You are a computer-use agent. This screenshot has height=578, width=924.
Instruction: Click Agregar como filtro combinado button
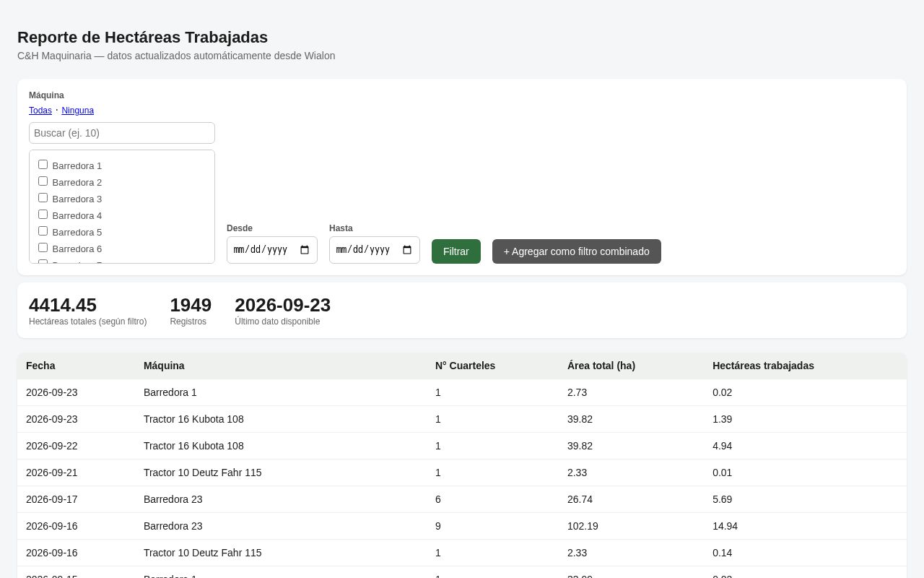click(x=577, y=251)
